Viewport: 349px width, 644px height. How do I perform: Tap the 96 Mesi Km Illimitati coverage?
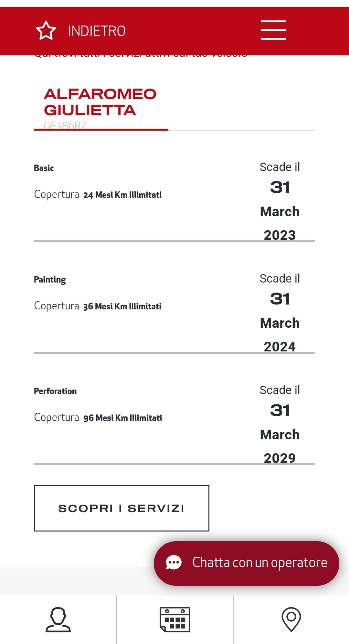pyautogui.click(x=123, y=418)
